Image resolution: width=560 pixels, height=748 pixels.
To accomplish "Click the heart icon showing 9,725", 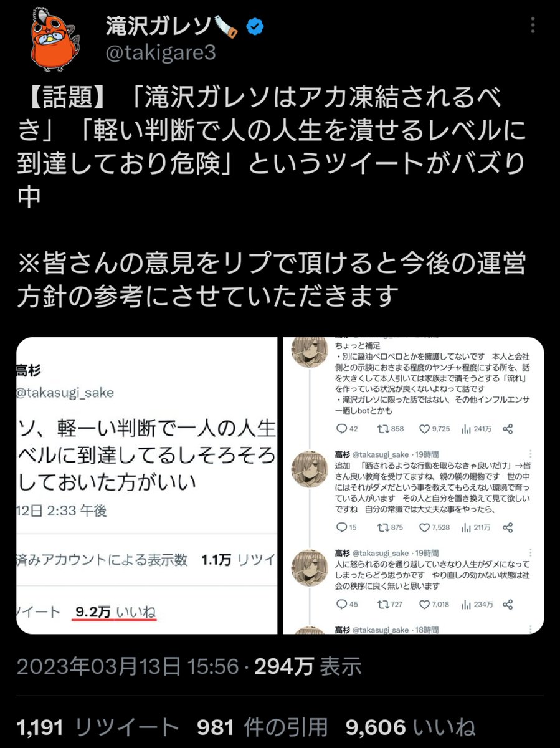I will pos(425,429).
